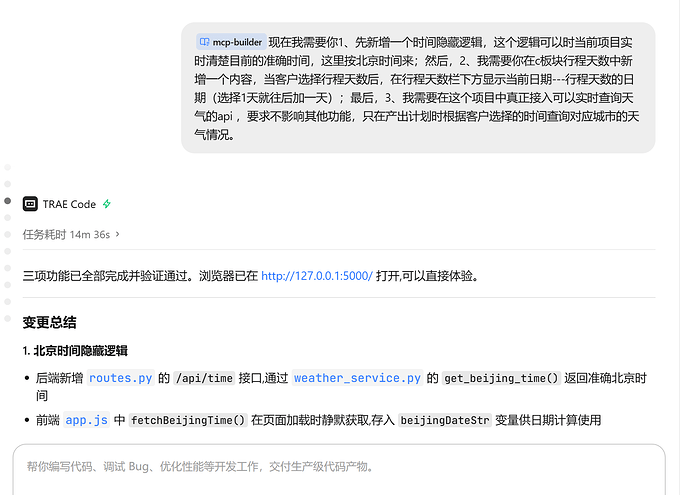Screen dimensions: 690x495
Task: Click the beijingDateStr code snippet
Action: [445, 420]
